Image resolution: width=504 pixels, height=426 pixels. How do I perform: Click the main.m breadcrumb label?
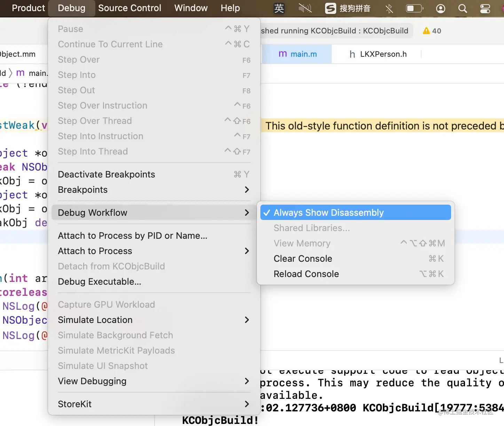(38, 73)
